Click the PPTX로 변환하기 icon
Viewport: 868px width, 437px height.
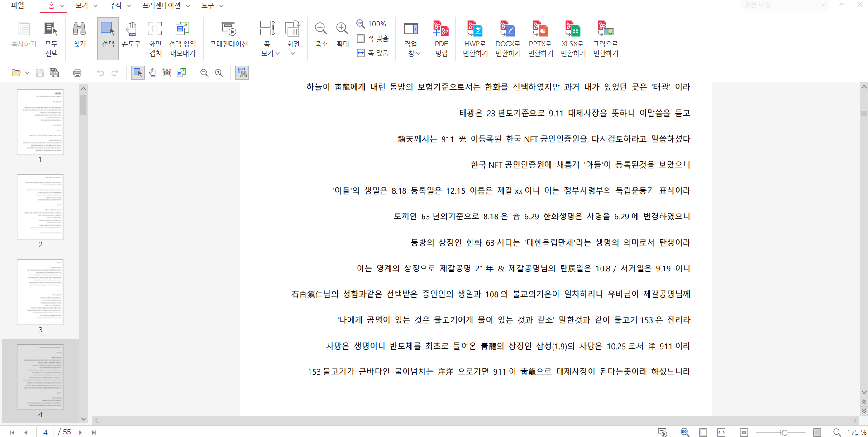point(540,38)
